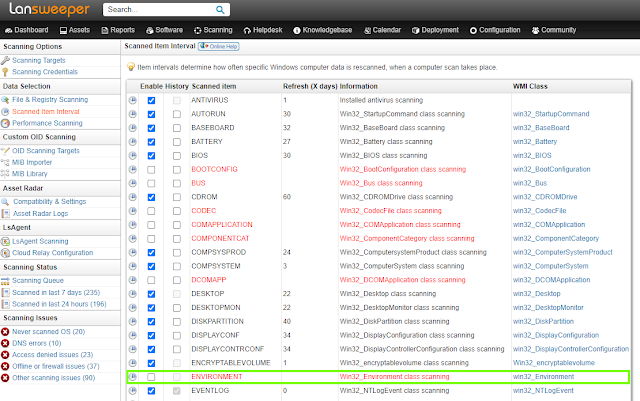This screenshot has height=401, width=640.
Task: Enable scanning for BUS item
Action: click(x=151, y=183)
